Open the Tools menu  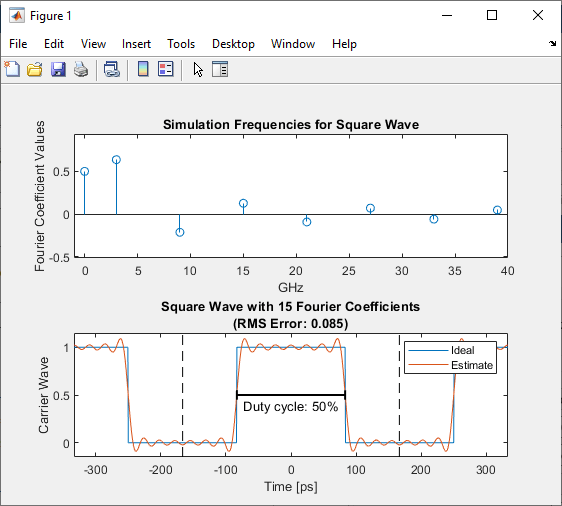[x=181, y=44]
